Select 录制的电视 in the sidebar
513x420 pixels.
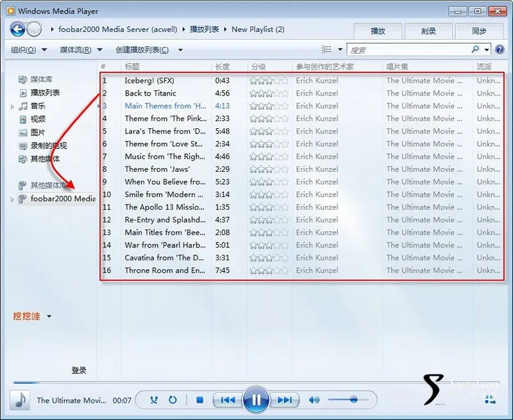(49, 146)
